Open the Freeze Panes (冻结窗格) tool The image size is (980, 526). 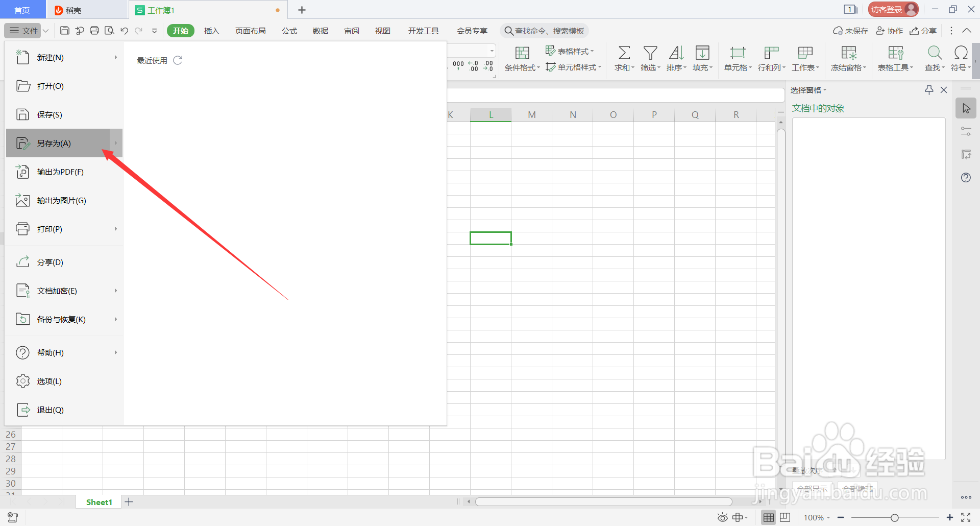pyautogui.click(x=847, y=58)
